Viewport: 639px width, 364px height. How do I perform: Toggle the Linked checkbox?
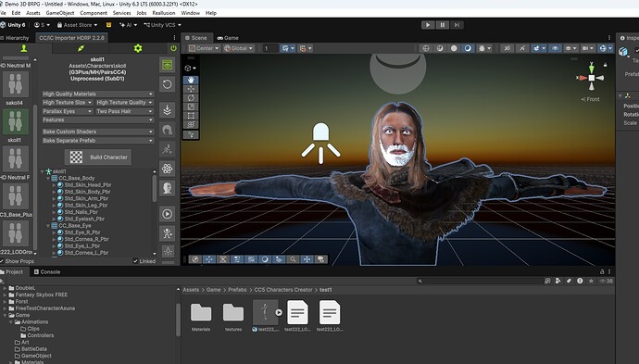(135, 261)
